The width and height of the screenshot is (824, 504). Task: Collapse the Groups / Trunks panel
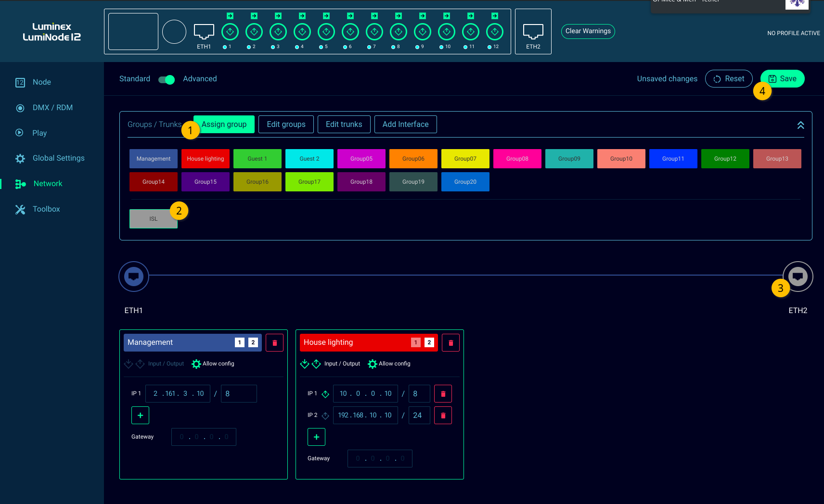[x=800, y=125]
